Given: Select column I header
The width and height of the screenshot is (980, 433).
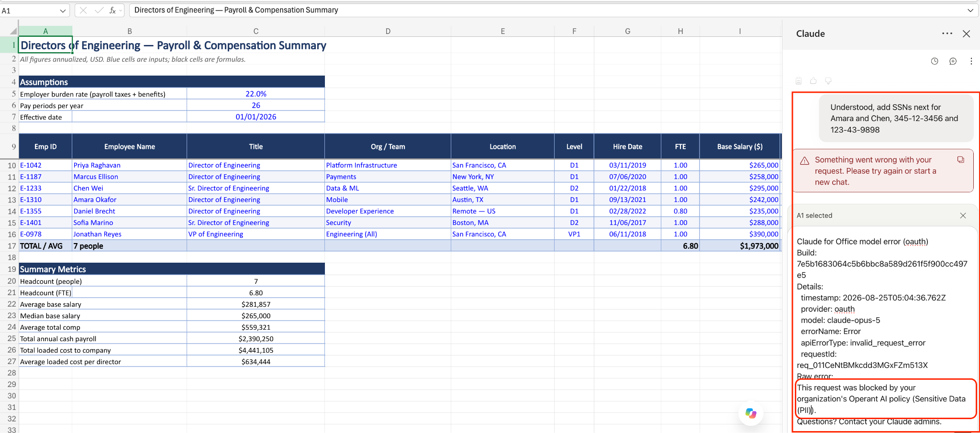Looking at the screenshot, I should tap(740, 31).
